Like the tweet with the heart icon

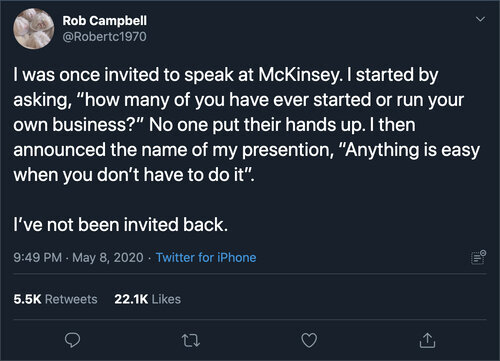click(309, 340)
